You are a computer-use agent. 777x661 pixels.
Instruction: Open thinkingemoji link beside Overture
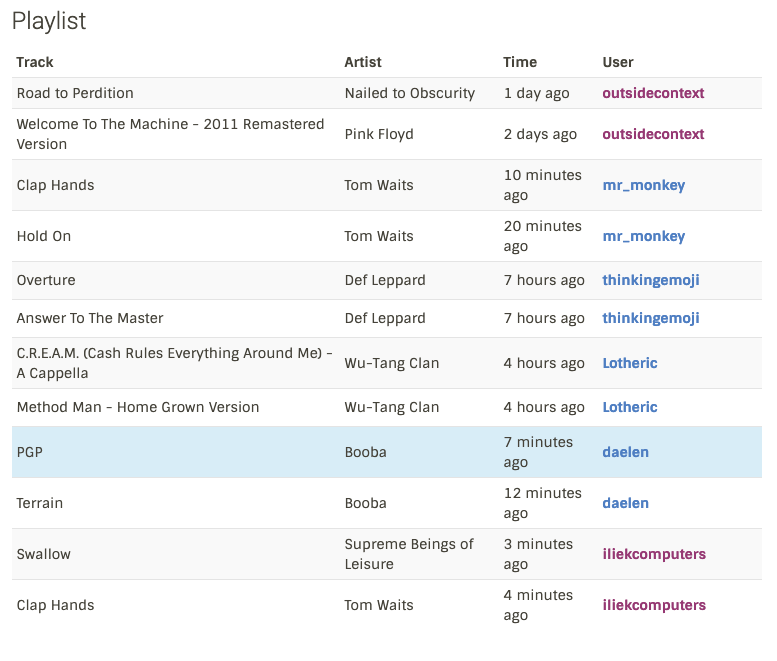click(x=651, y=280)
